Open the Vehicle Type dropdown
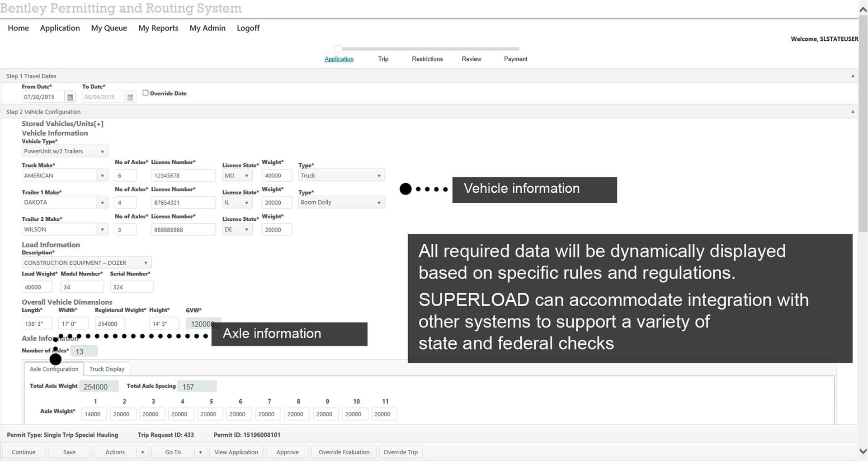This screenshot has height=461, width=868. coord(65,151)
